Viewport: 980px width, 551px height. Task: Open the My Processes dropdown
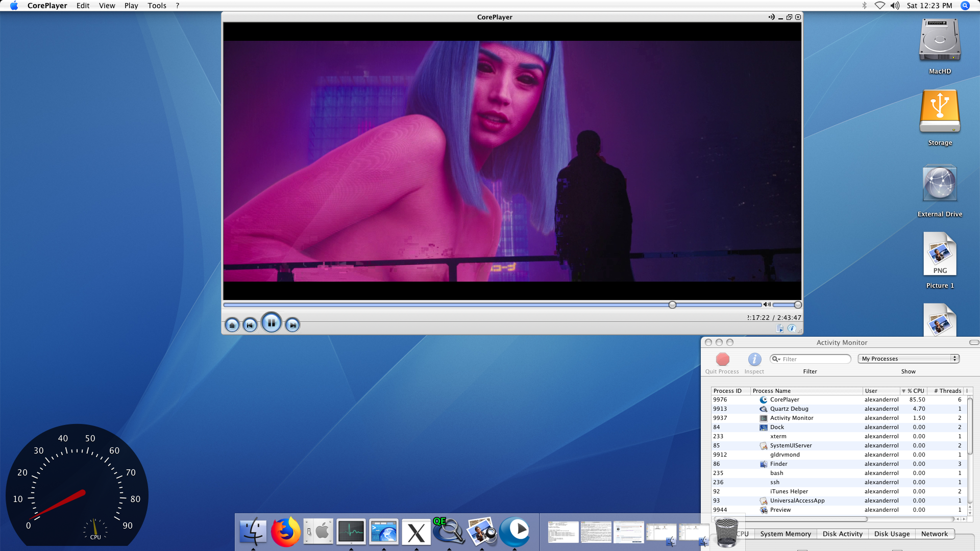pos(909,359)
